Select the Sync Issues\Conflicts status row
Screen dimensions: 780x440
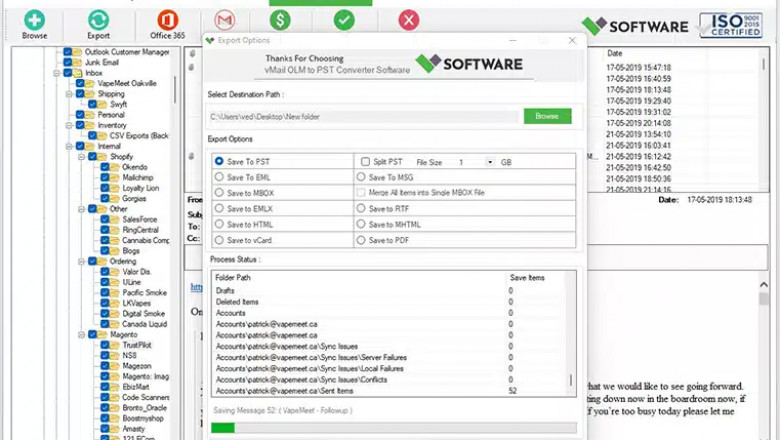click(x=388, y=379)
